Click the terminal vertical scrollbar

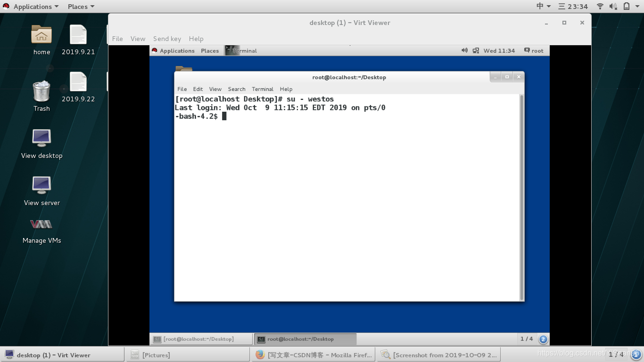point(521,197)
